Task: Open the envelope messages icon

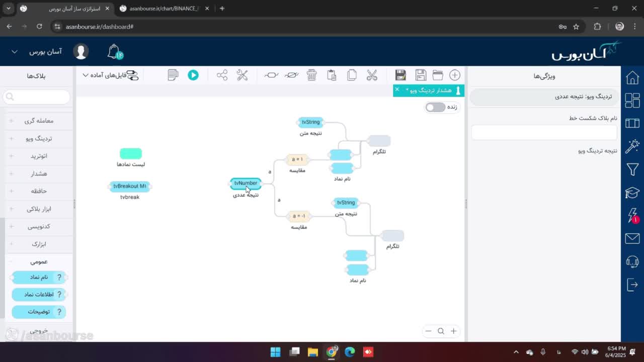Action: (632, 238)
